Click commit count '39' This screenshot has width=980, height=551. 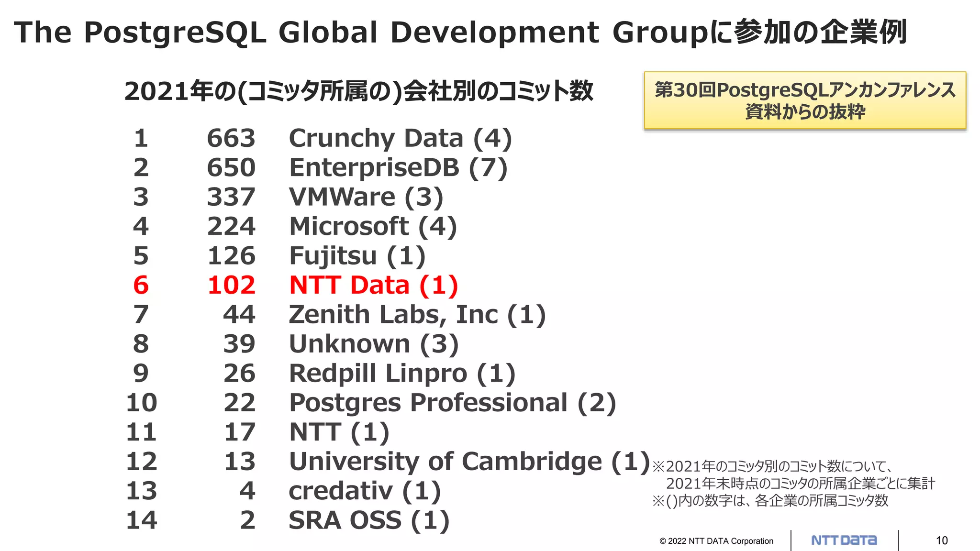pyautogui.click(x=239, y=344)
